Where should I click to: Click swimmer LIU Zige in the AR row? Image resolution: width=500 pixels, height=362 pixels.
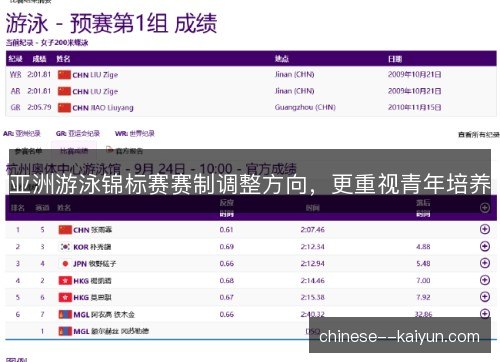pos(104,91)
